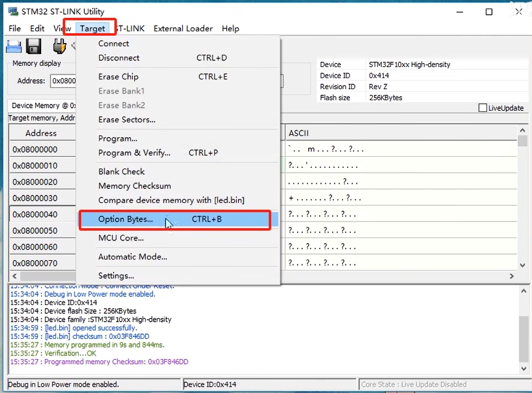Click log line Memory programmed in 9s

coord(87,345)
